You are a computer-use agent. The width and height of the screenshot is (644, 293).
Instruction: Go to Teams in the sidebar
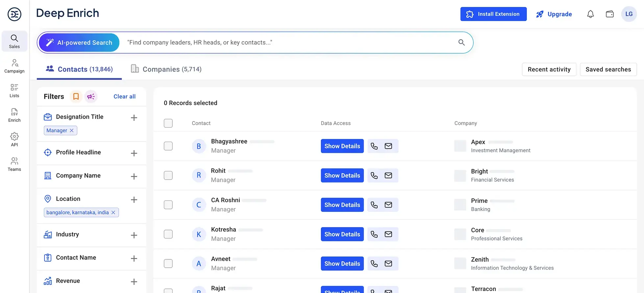[x=14, y=164]
